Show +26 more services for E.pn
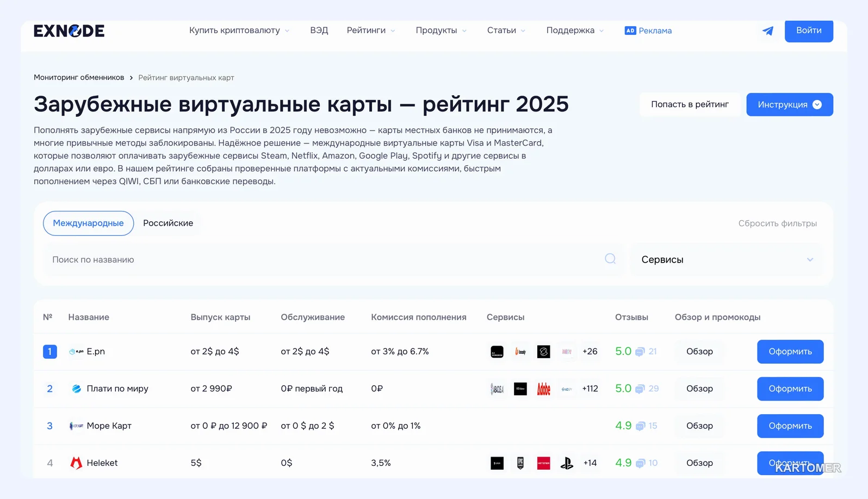This screenshot has width=868, height=499. [x=590, y=352]
